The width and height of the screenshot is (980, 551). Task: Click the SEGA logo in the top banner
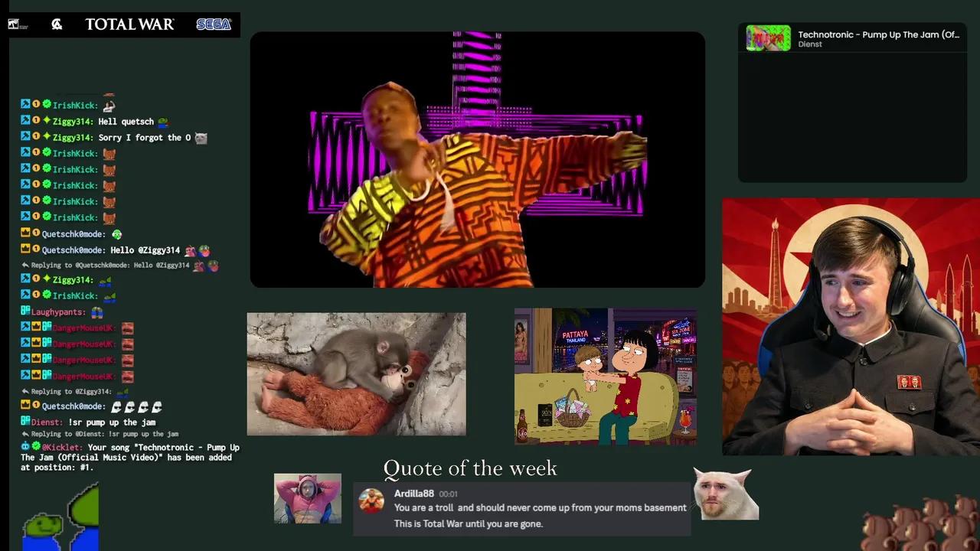pos(214,24)
